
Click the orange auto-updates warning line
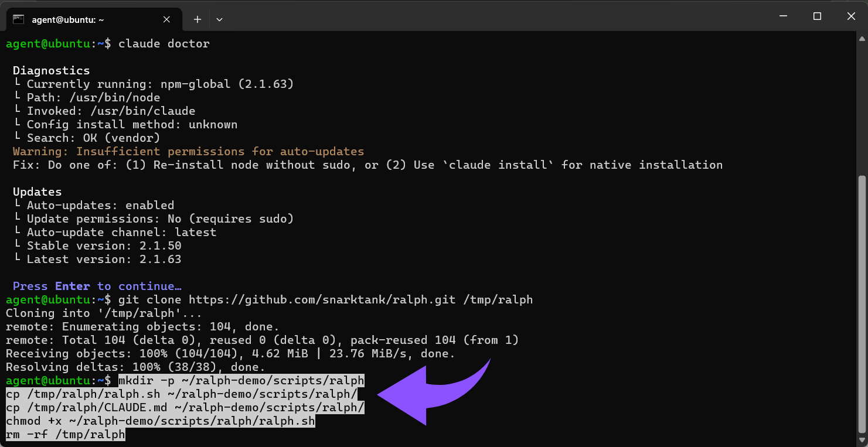[188, 152]
